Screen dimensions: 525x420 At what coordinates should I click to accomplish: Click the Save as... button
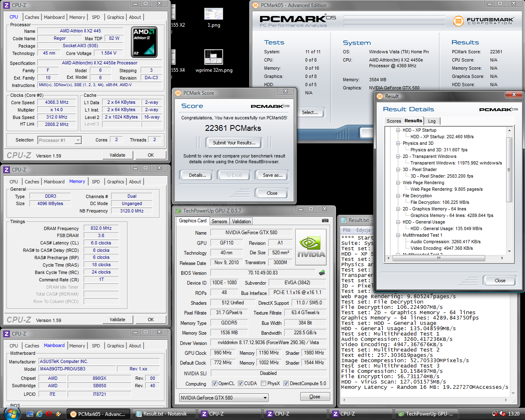(273, 175)
